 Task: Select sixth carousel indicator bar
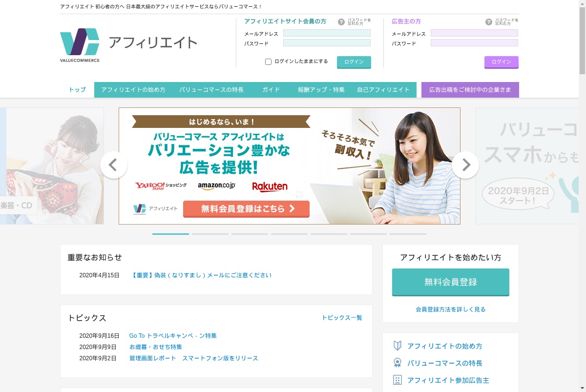[368, 234]
